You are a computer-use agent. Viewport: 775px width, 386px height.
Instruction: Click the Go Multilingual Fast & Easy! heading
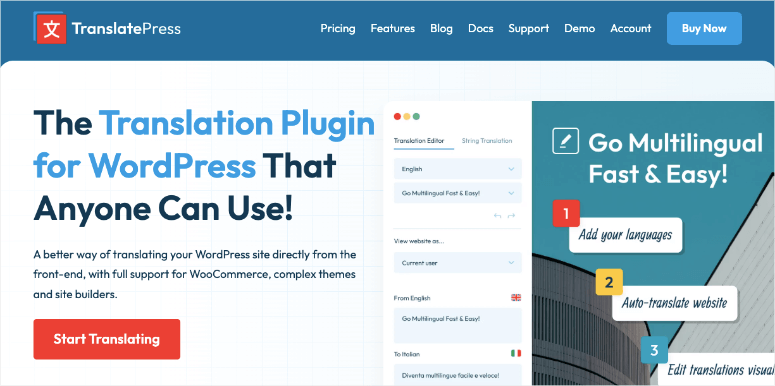click(675, 159)
